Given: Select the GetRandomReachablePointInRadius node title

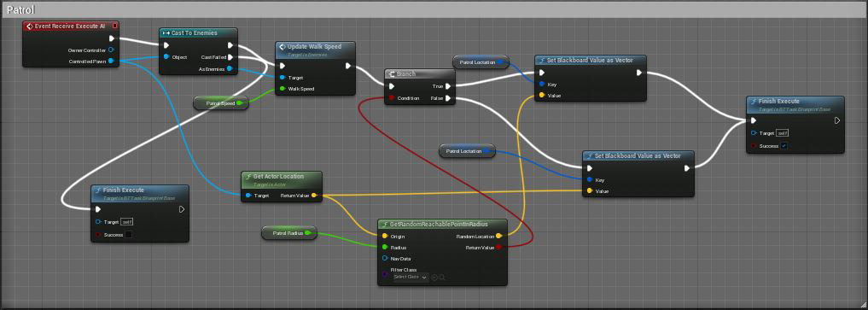Looking at the screenshot, I should click(439, 225).
